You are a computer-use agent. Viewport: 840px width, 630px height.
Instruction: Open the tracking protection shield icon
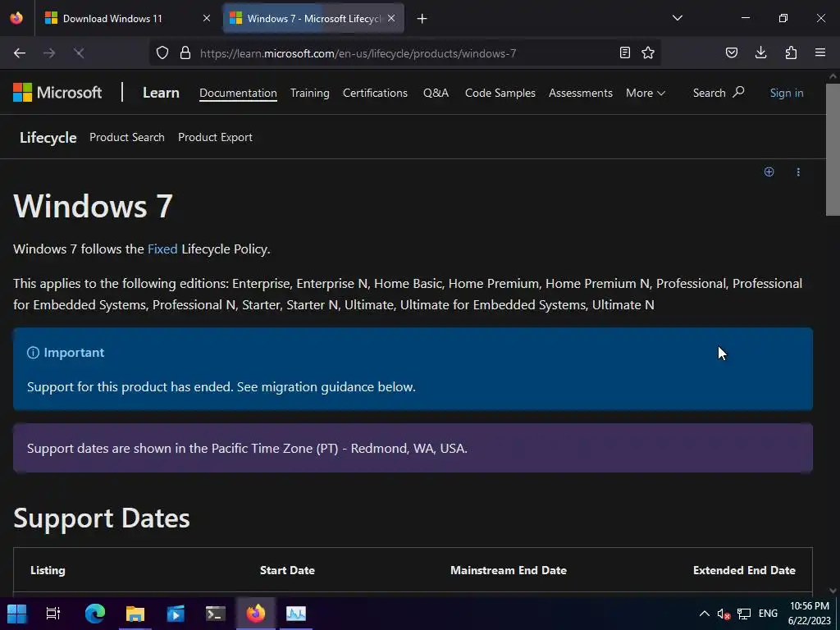tap(162, 52)
